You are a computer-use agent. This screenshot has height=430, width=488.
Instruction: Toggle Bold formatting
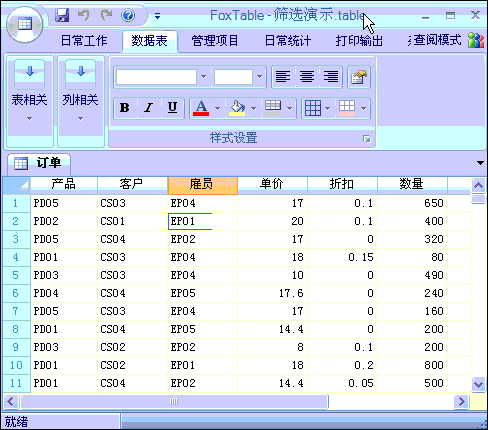[125, 108]
